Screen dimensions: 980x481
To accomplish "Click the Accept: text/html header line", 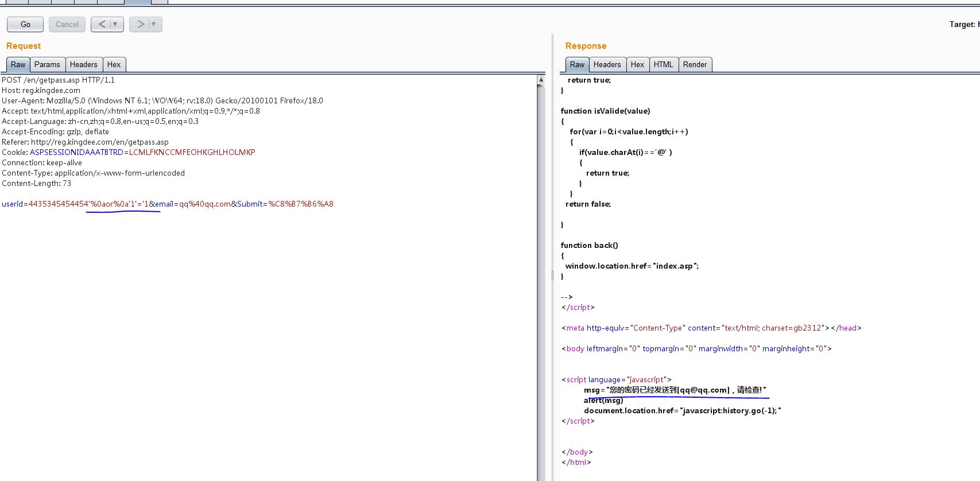I will 131,111.
